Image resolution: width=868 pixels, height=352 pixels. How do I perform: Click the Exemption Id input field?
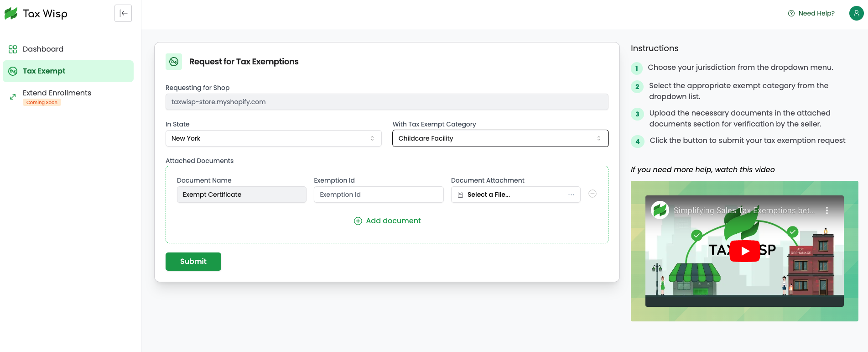point(379,194)
